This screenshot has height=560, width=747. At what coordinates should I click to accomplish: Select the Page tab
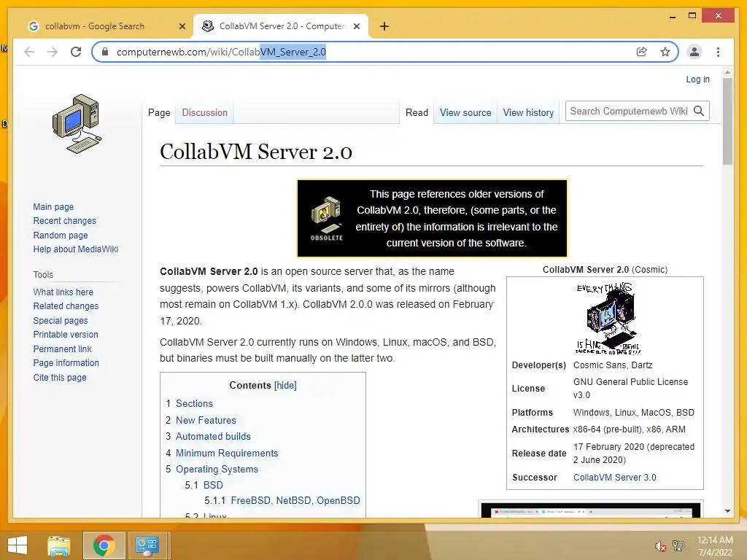(x=159, y=113)
